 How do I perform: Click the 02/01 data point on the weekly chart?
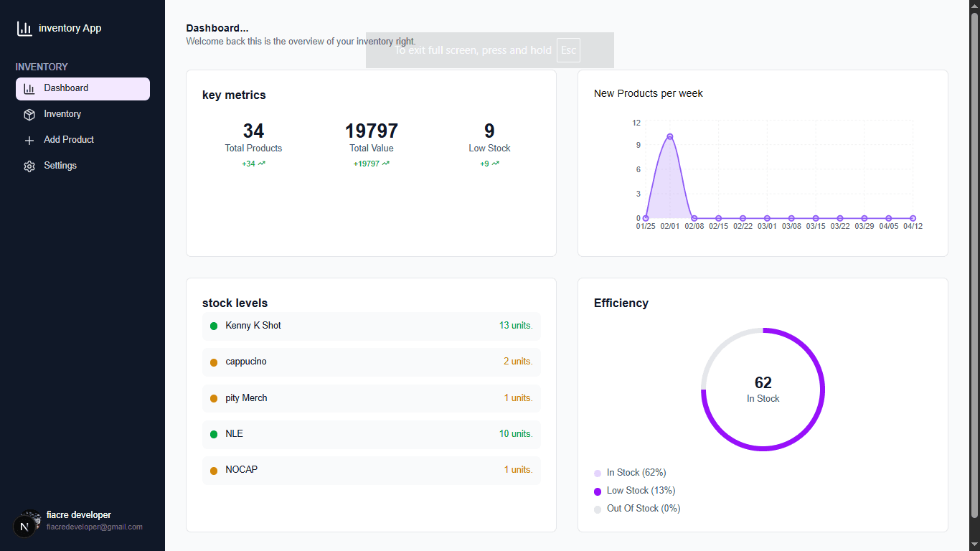(x=670, y=136)
